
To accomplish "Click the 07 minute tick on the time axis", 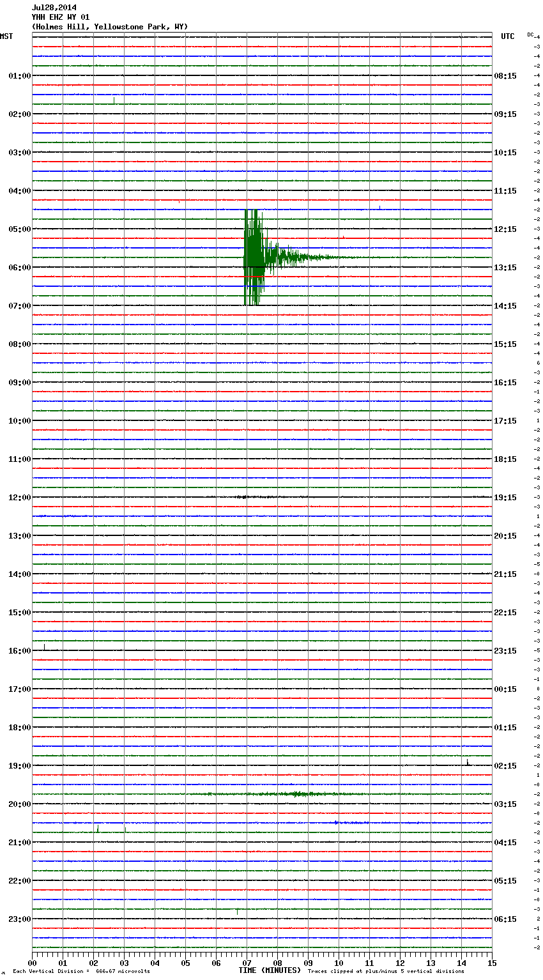I will coord(247,963).
